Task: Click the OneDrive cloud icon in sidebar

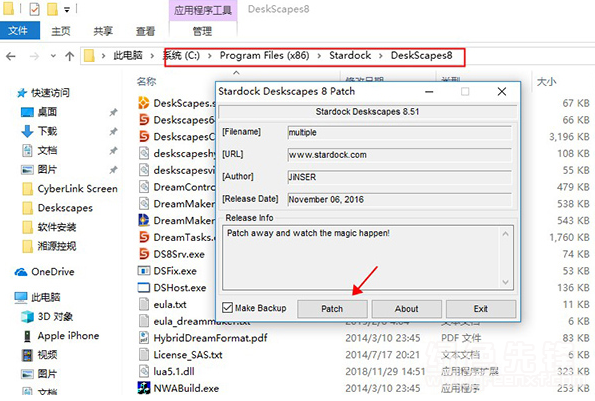Action: coord(21,272)
